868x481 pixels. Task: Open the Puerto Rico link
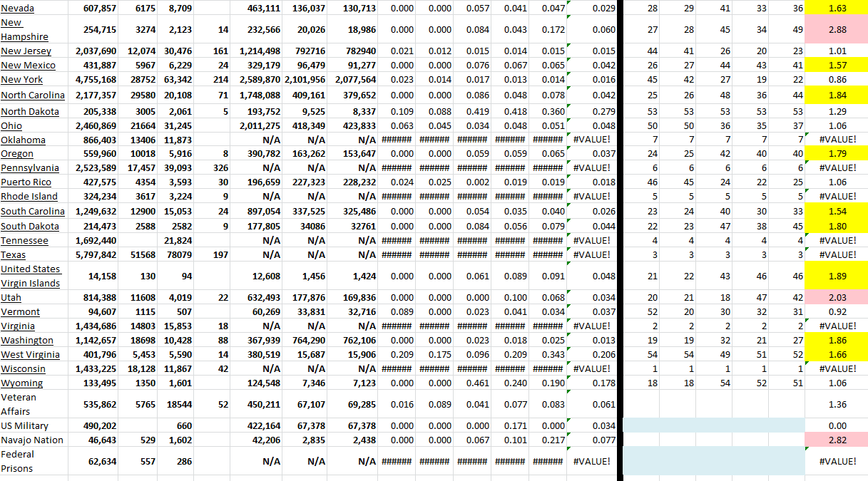(x=26, y=182)
